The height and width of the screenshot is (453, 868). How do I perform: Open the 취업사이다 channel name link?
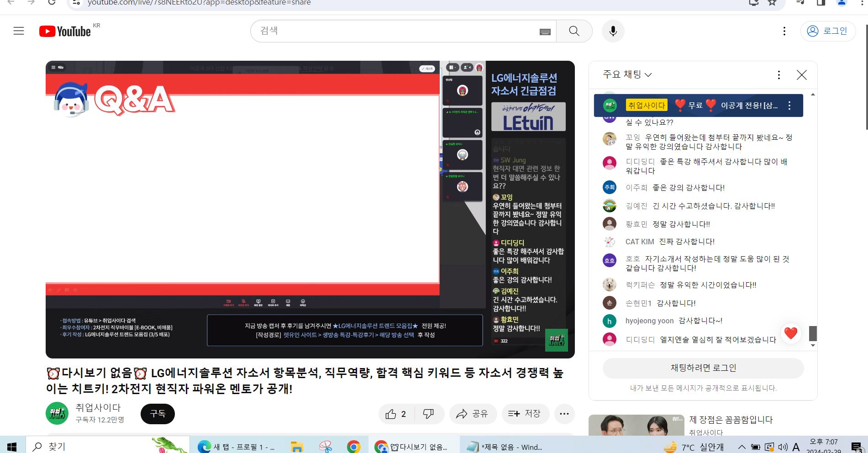coord(98,407)
